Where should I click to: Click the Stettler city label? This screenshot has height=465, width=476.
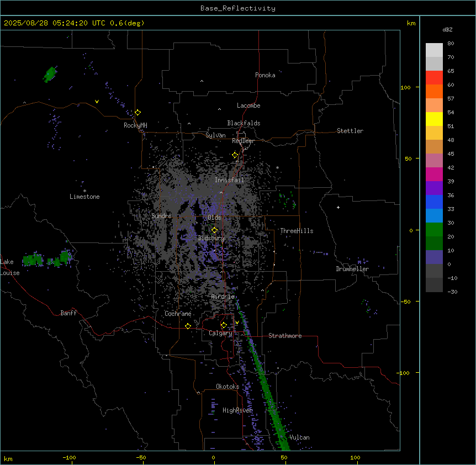350,131
